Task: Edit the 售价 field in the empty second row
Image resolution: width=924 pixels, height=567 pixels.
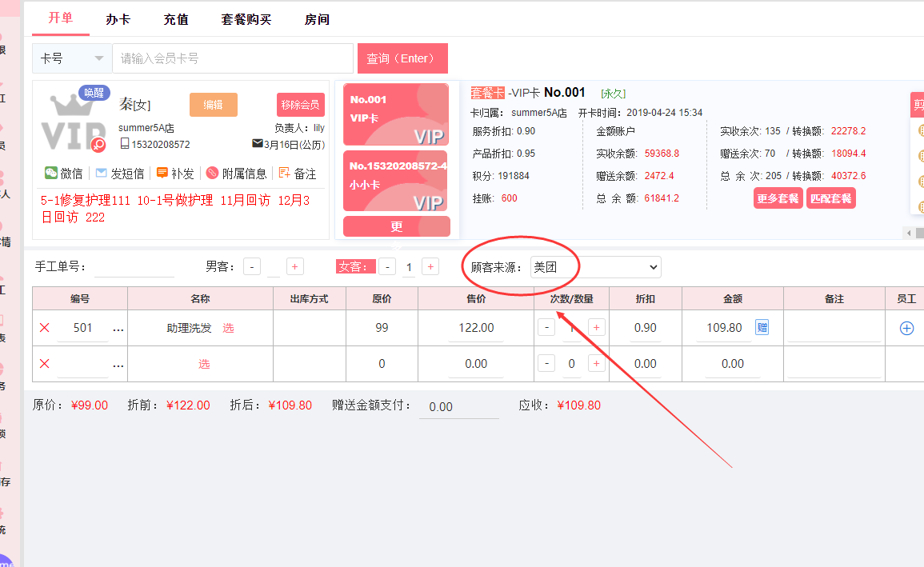Action: (476, 364)
